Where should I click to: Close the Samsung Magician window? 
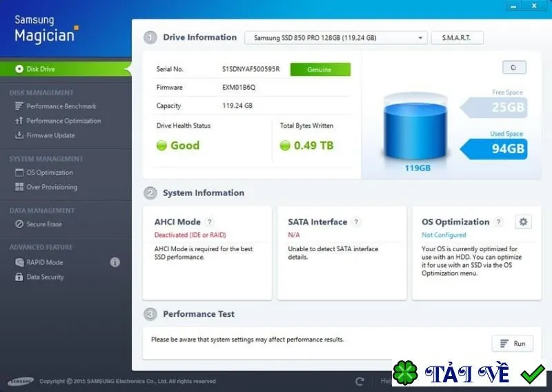(x=534, y=6)
